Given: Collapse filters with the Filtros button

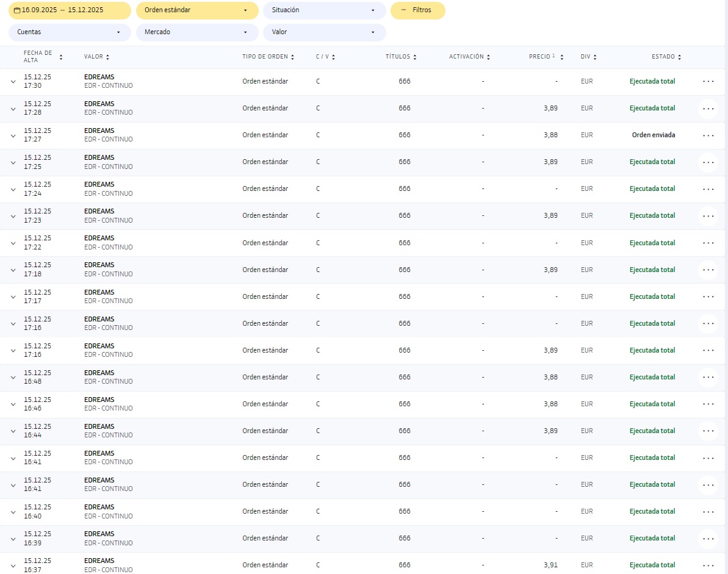Looking at the screenshot, I should [417, 10].
